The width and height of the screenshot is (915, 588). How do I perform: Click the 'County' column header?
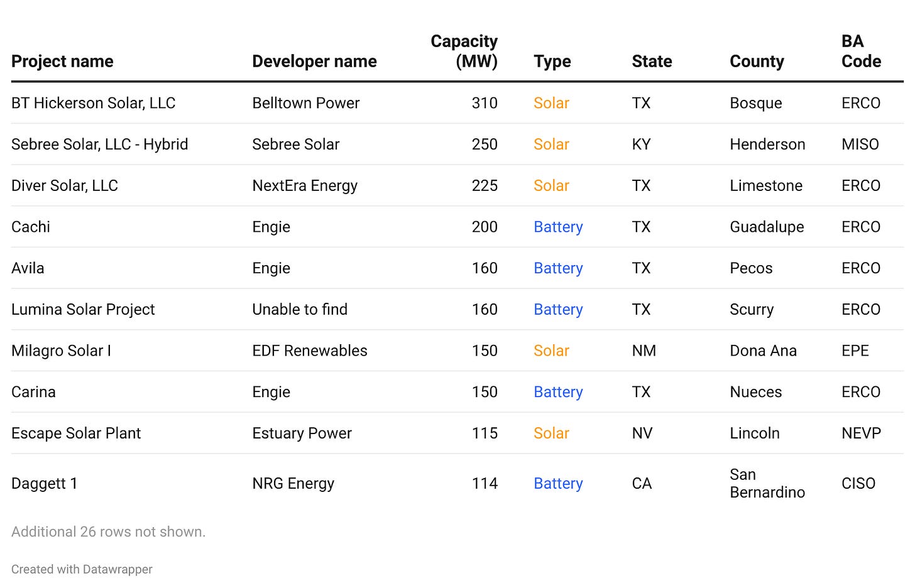(757, 62)
